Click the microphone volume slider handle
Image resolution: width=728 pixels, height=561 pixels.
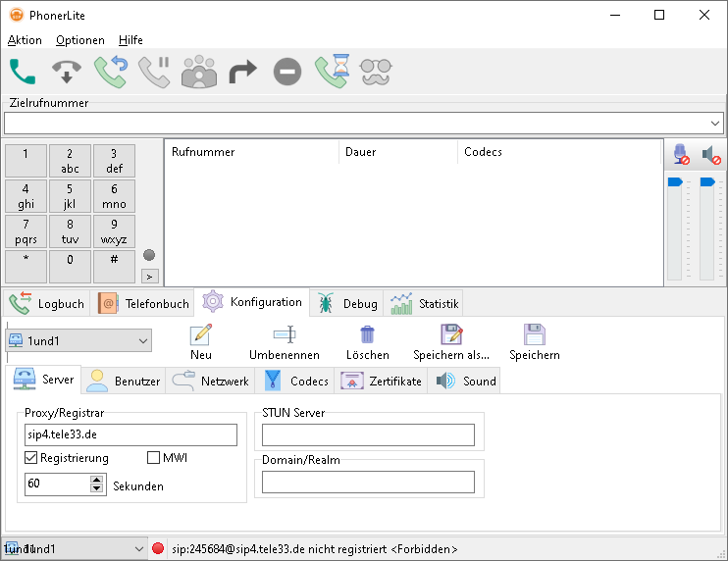pyautogui.click(x=675, y=181)
